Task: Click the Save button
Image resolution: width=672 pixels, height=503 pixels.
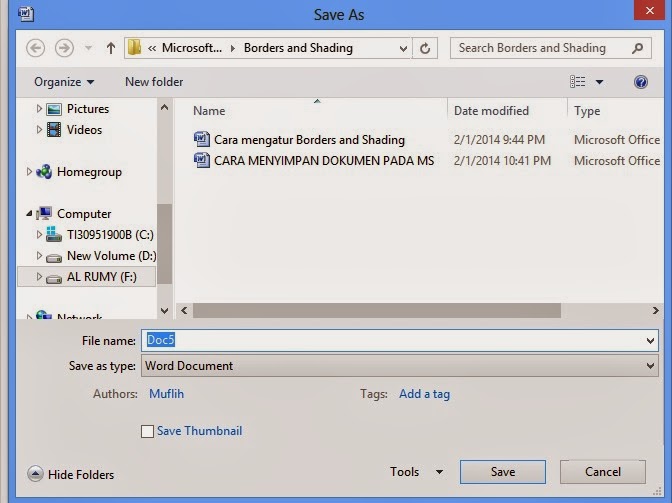Action: pyautogui.click(x=503, y=472)
